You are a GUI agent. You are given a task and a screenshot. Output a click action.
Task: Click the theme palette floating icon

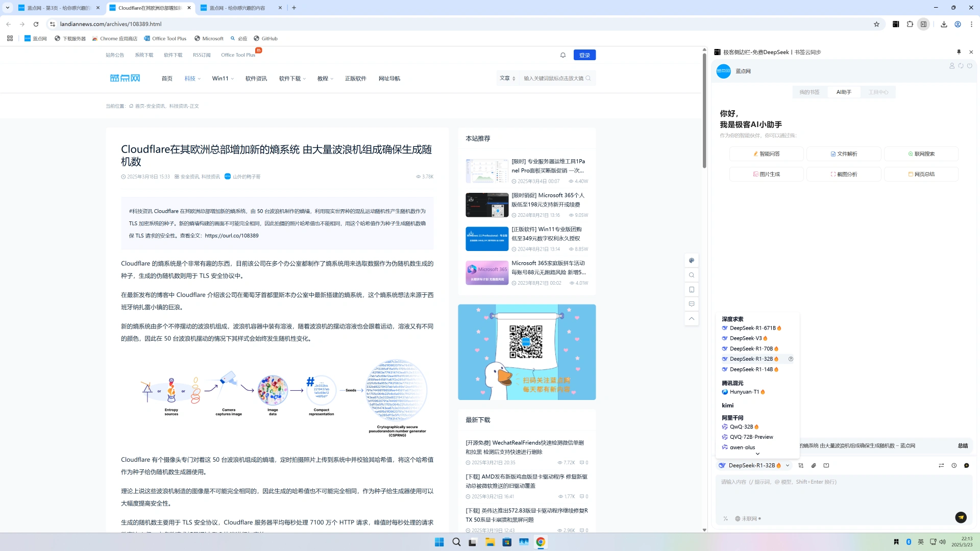[x=692, y=261]
